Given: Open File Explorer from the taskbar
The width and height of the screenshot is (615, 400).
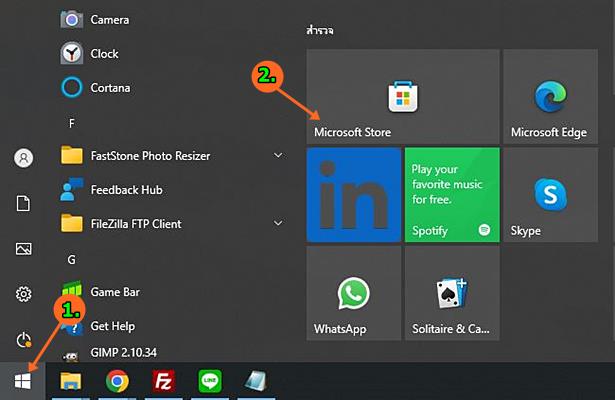Looking at the screenshot, I should pyautogui.click(x=71, y=381).
